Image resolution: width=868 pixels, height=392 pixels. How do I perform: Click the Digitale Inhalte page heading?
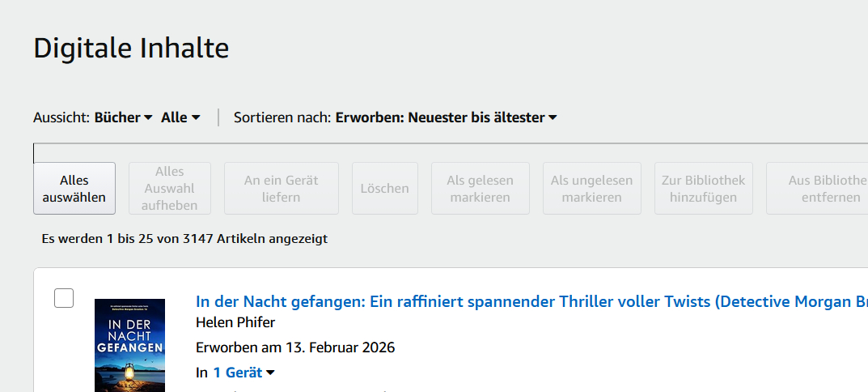coord(131,49)
